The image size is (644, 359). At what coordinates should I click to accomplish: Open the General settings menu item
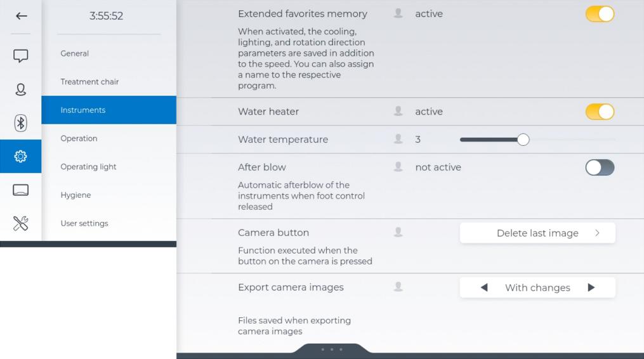pos(75,53)
